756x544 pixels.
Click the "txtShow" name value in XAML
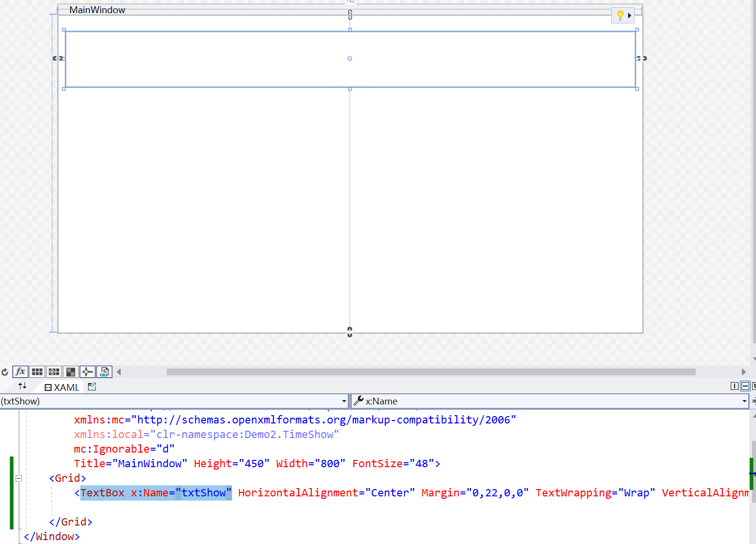click(x=204, y=493)
